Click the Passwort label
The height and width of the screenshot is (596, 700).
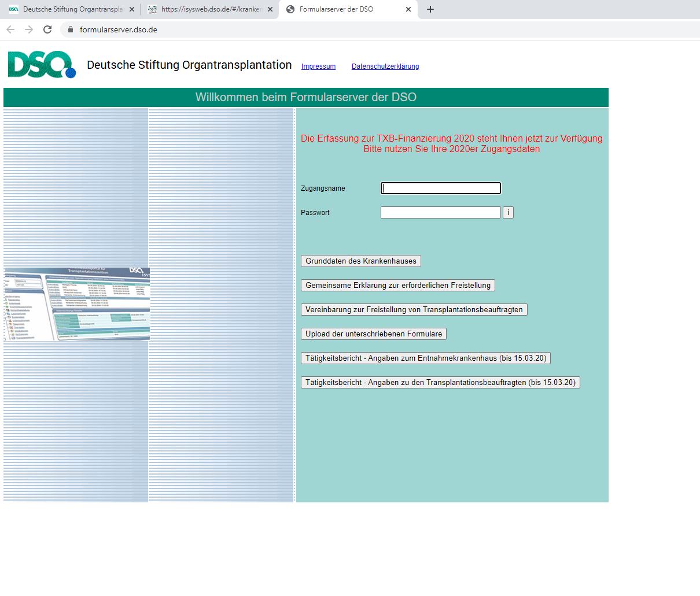pyautogui.click(x=315, y=213)
